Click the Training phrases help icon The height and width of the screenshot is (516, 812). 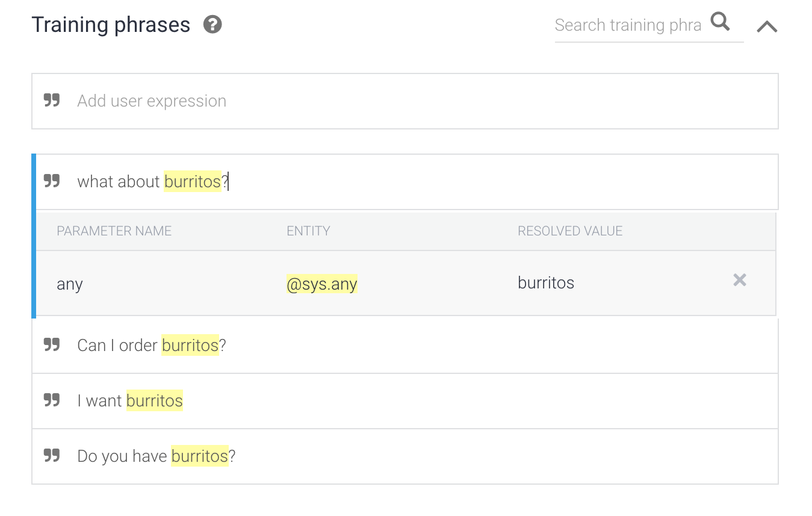pyautogui.click(x=212, y=25)
